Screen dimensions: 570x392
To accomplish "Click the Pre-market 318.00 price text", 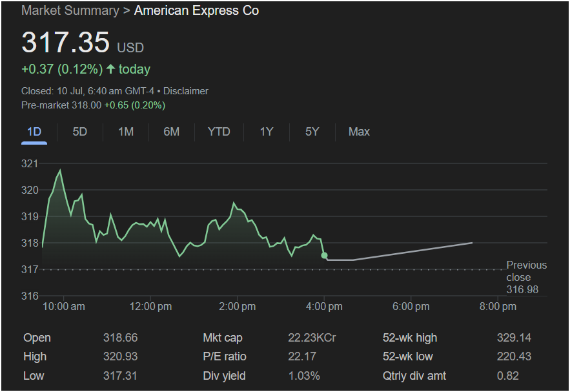I will coord(61,105).
